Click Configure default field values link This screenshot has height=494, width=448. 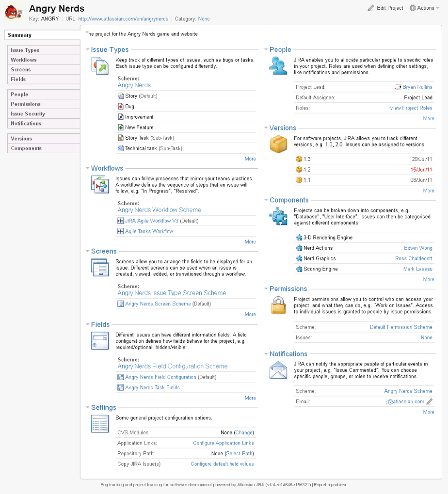point(222,464)
